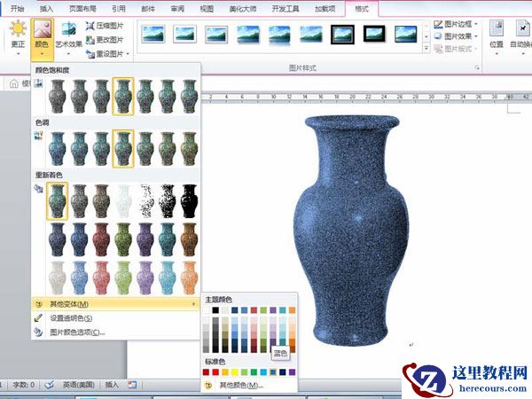Click the 其他颜色 palette icon

208,385
